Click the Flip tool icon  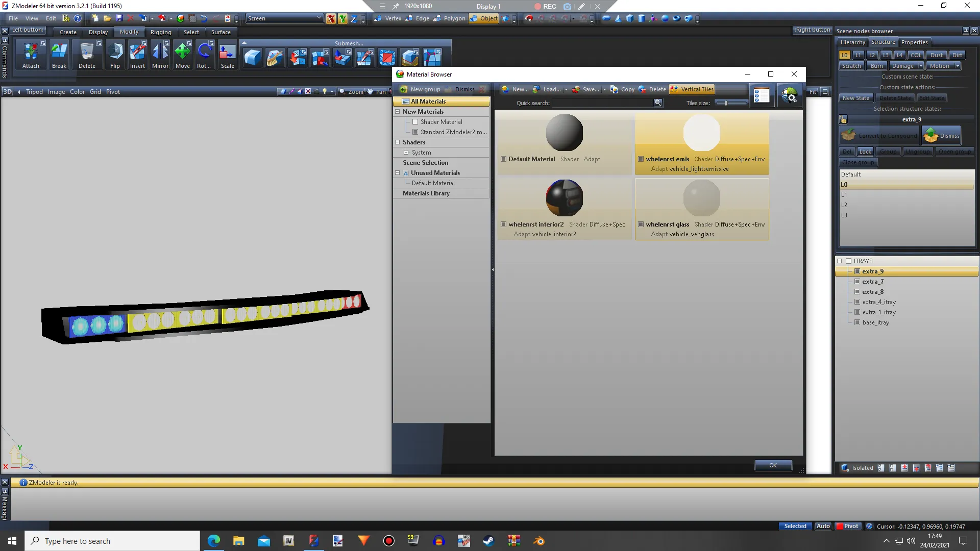pyautogui.click(x=115, y=52)
